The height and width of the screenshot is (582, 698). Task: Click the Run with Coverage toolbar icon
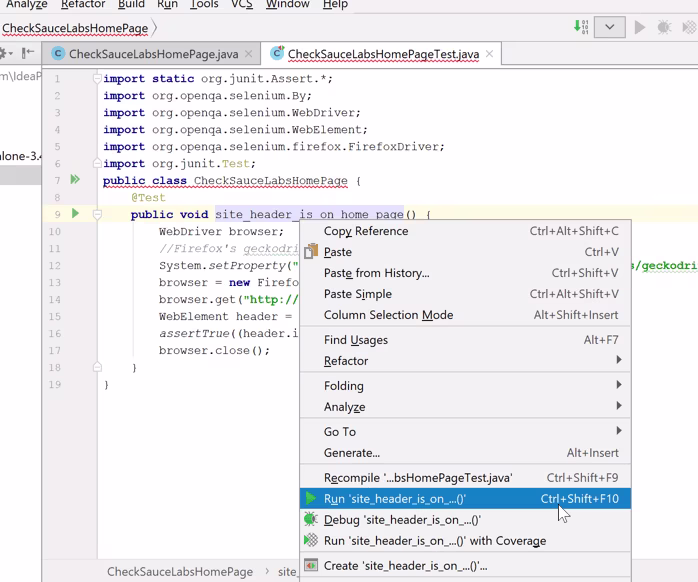(x=690, y=27)
